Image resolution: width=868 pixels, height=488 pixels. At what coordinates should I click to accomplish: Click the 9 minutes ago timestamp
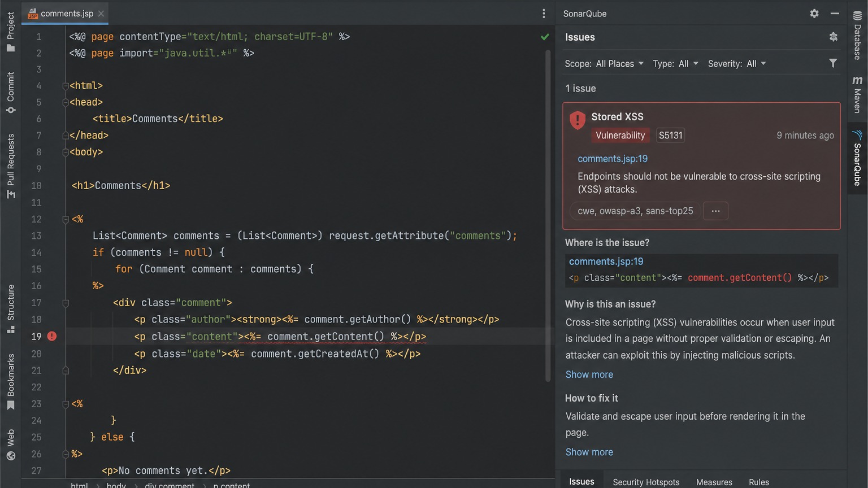pyautogui.click(x=805, y=135)
